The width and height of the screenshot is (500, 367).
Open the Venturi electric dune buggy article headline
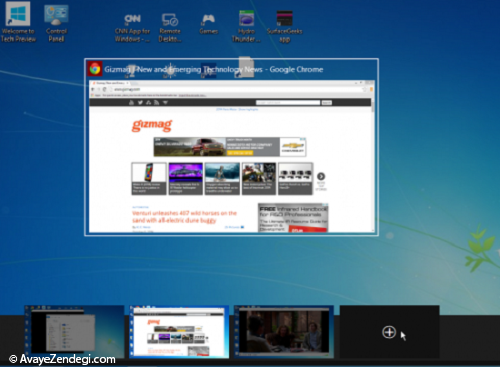click(184, 217)
